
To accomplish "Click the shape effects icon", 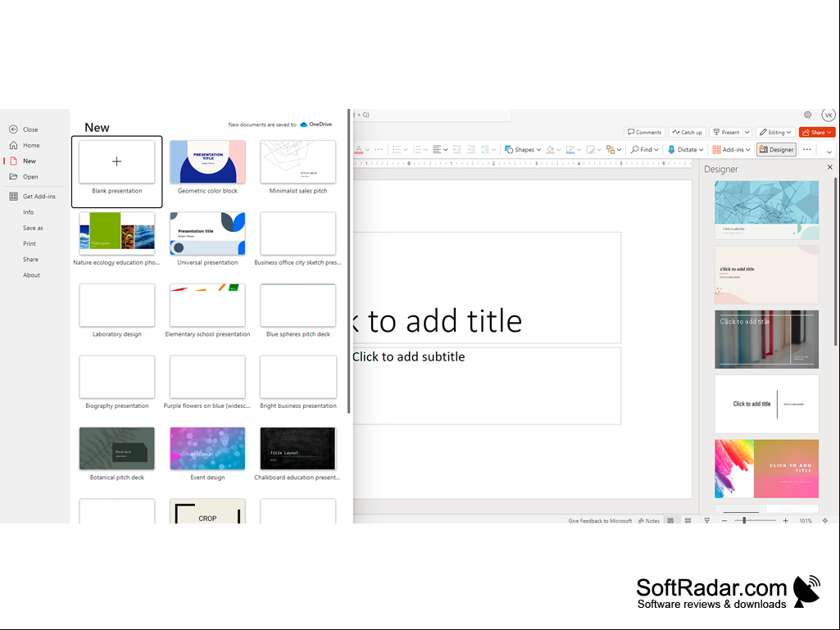I will (x=590, y=149).
